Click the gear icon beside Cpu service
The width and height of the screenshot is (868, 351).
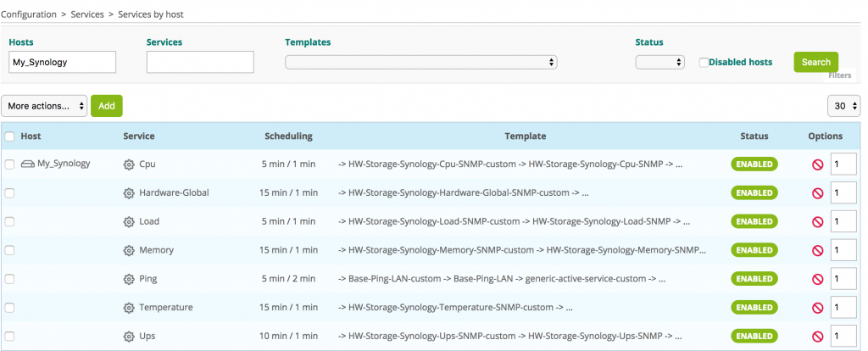click(x=129, y=164)
